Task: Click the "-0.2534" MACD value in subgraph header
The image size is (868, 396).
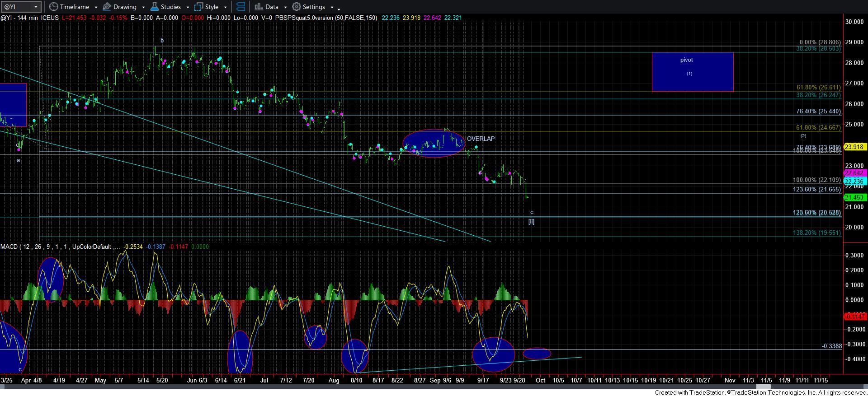Action: tap(133, 247)
